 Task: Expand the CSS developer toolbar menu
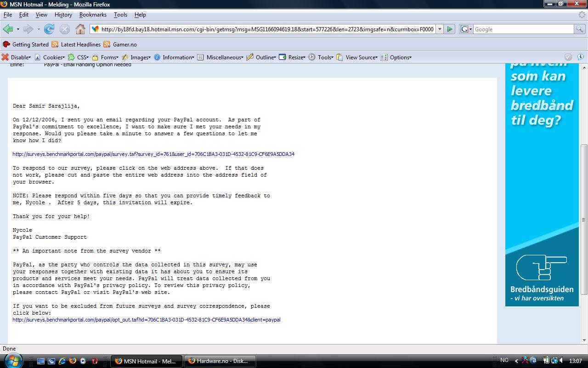click(78, 57)
